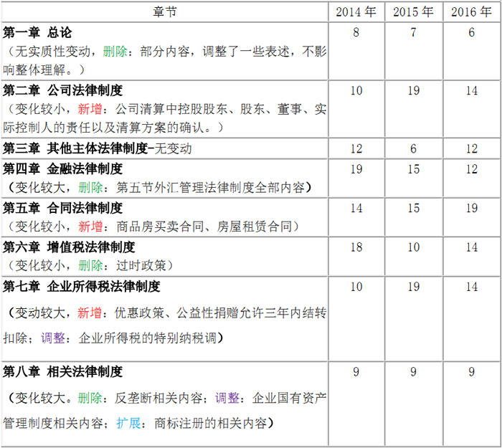The image size is (502, 448).
Task: Click the 2015 value 6 for 第三章
Action: (413, 148)
